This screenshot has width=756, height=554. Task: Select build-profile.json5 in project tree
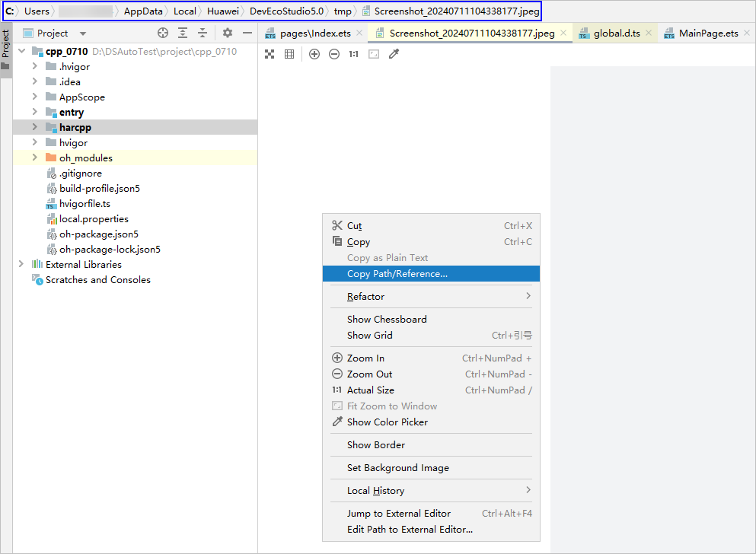click(x=100, y=188)
